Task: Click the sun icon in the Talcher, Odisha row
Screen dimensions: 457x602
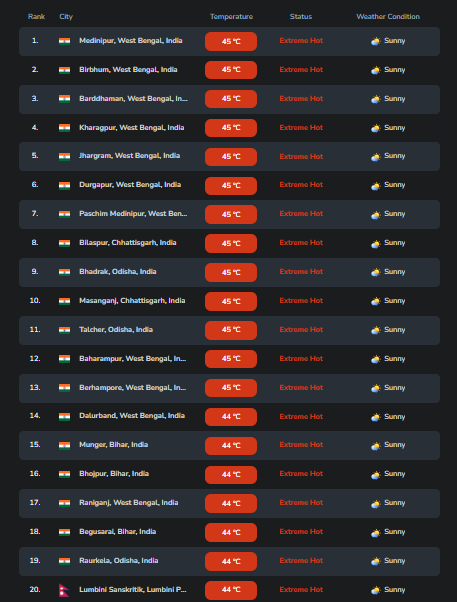Action: 376,330
